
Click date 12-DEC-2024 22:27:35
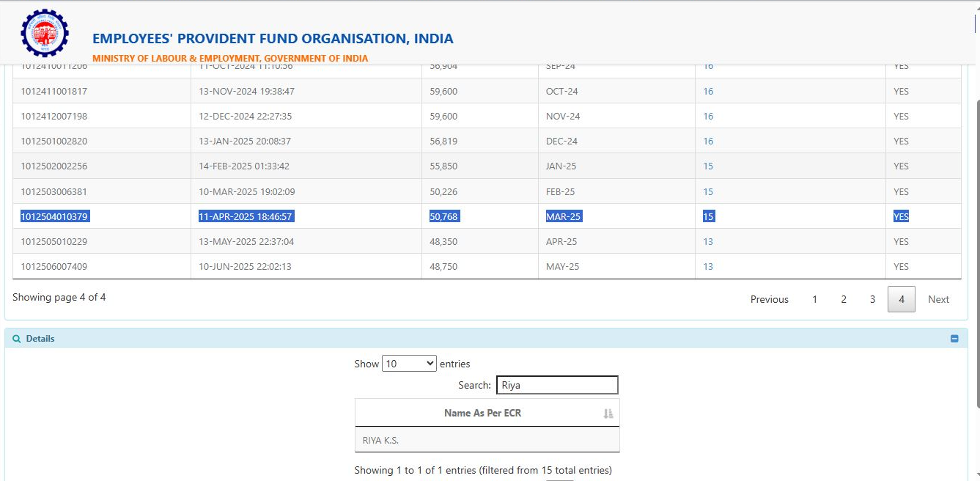[x=246, y=117]
